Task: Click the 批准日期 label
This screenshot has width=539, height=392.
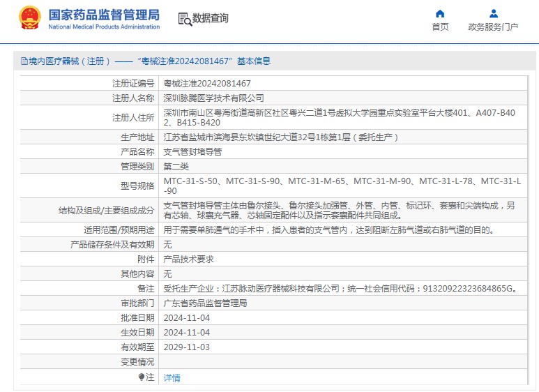Action: pos(137,318)
